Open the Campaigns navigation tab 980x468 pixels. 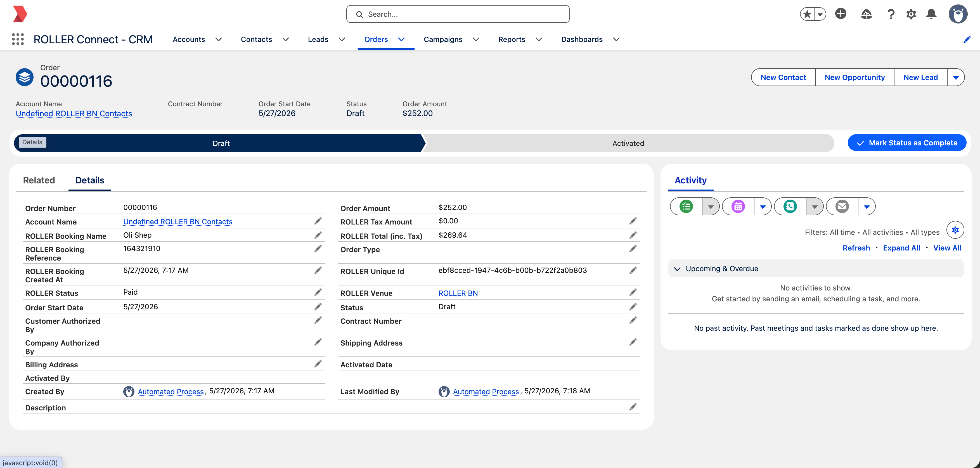[443, 40]
